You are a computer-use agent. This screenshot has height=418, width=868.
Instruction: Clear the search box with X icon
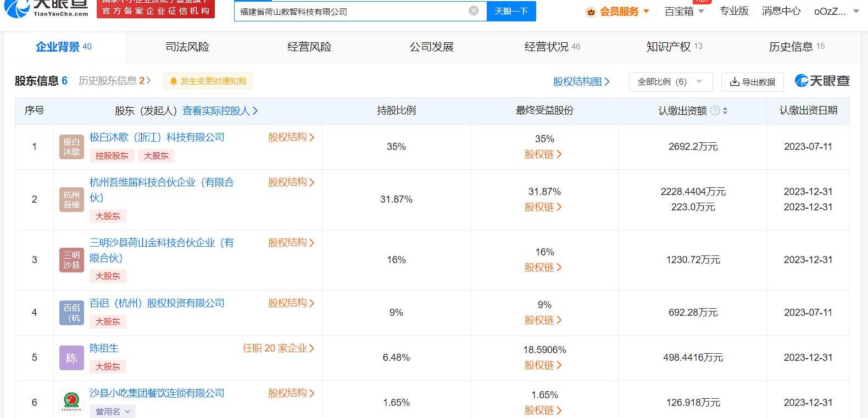pos(474,11)
